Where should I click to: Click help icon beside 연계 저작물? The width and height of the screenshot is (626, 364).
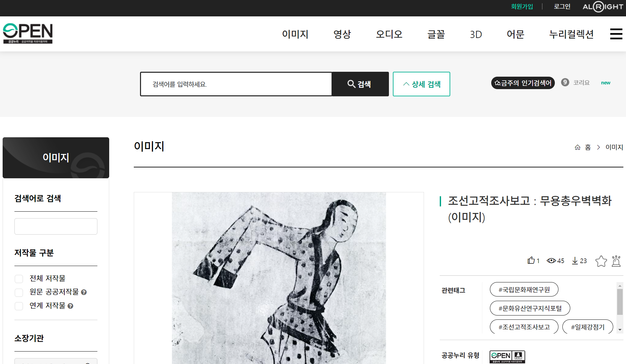click(x=71, y=306)
